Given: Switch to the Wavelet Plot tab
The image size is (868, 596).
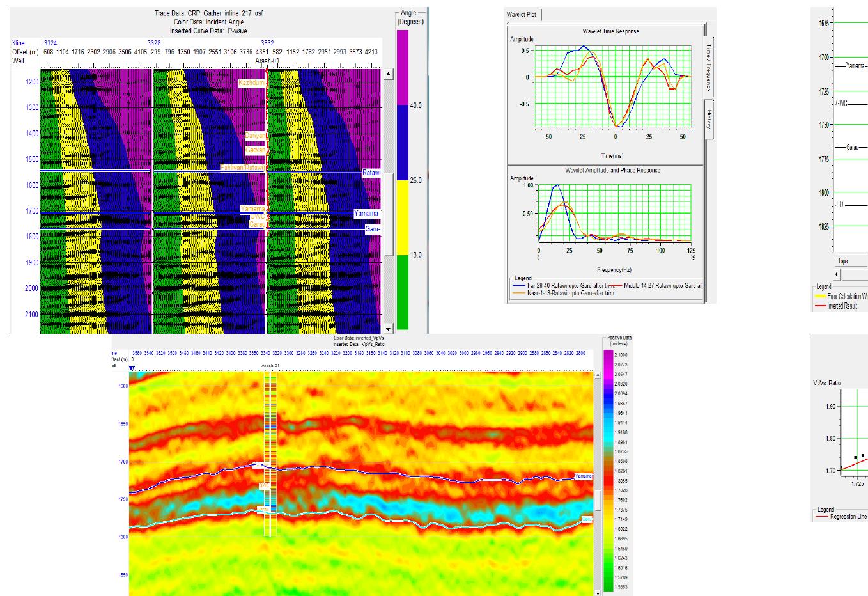Looking at the screenshot, I should [522, 15].
